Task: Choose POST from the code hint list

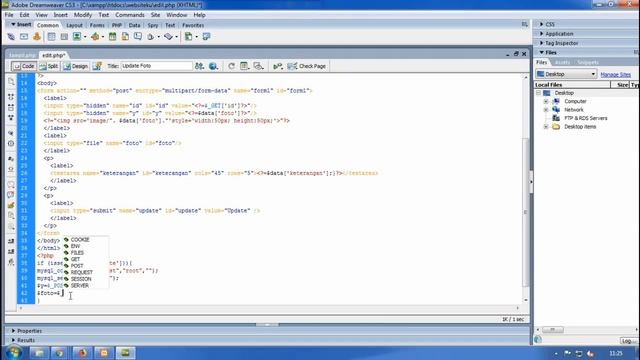Action: point(77,266)
